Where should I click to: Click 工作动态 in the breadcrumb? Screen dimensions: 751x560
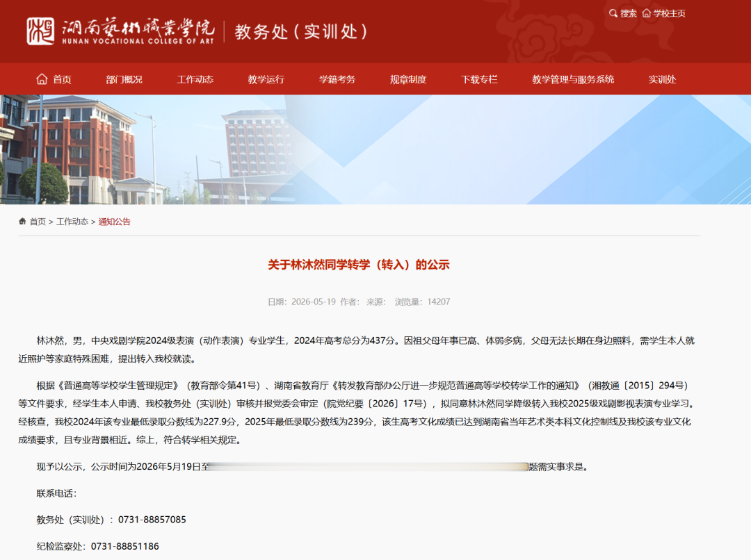(x=72, y=222)
